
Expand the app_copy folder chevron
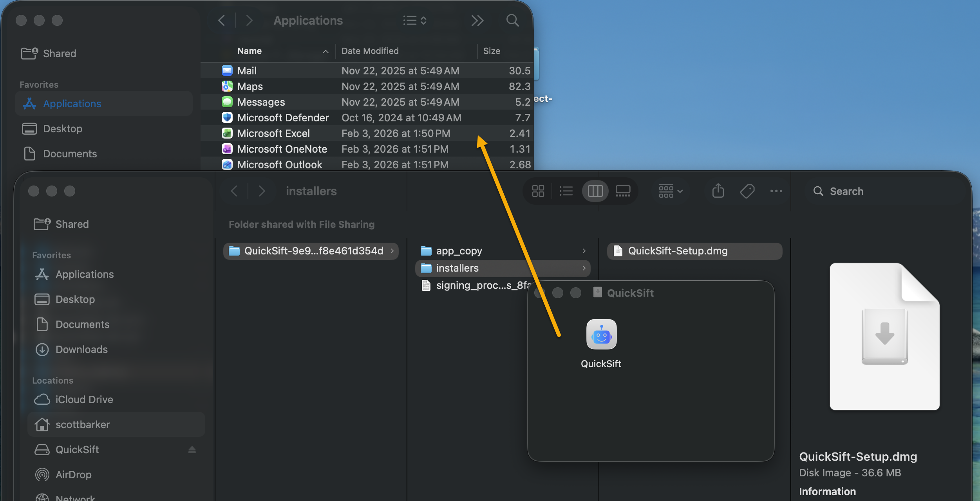click(x=584, y=251)
